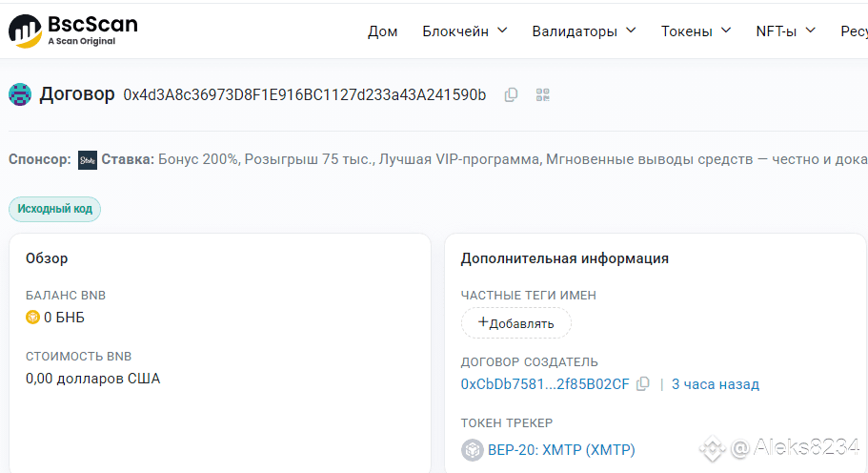This screenshot has height=473, width=868.
Task: Open the '3 часа назад' creation transaction
Action: 715,384
